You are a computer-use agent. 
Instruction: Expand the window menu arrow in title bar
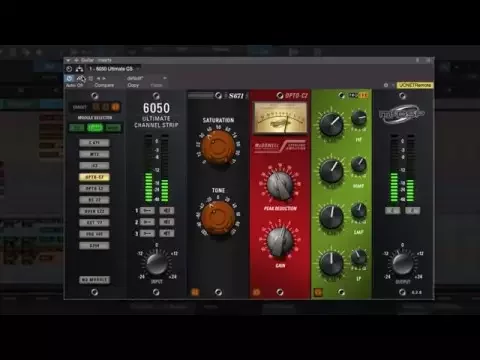pos(68,60)
